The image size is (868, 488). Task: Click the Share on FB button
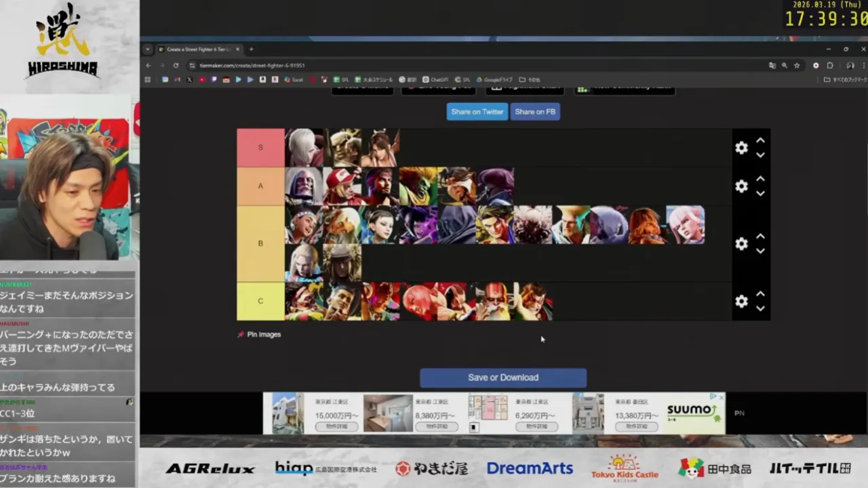pos(535,112)
